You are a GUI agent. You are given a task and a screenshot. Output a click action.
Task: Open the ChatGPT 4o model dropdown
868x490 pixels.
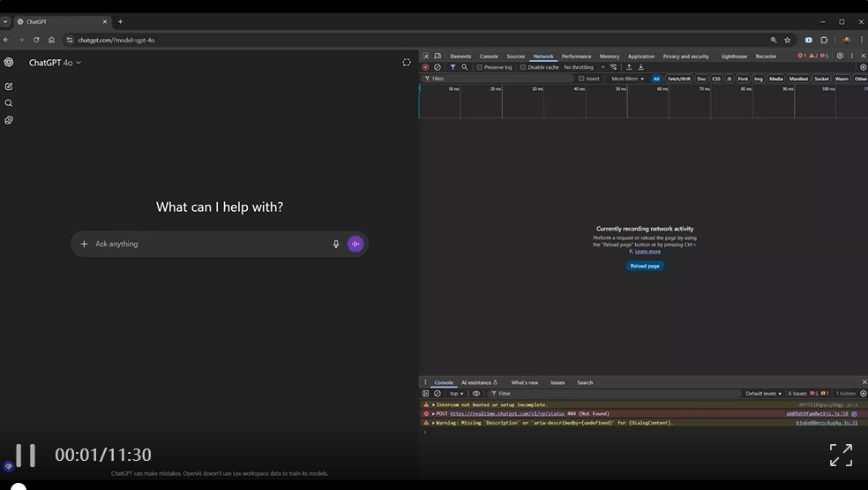[55, 63]
